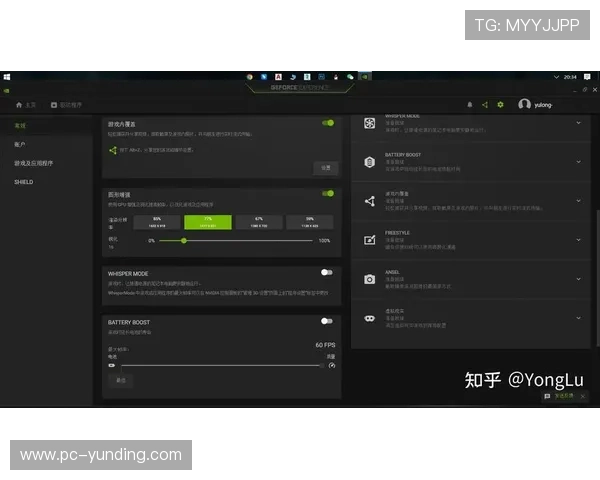The width and height of the screenshot is (600, 480).
Task: Open the Home tab
Action: click(26, 104)
